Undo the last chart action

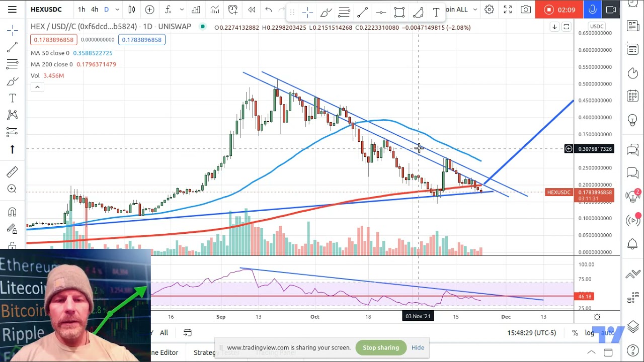click(x=269, y=10)
